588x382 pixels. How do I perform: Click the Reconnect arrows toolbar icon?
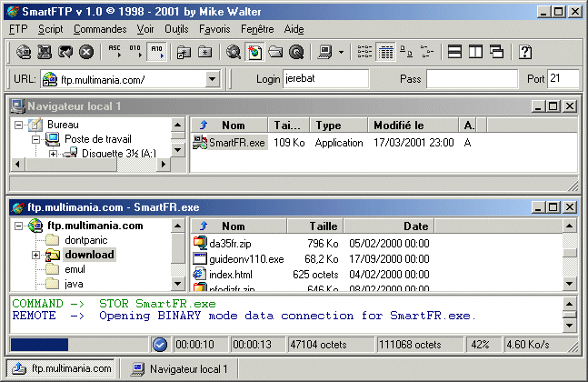point(65,52)
